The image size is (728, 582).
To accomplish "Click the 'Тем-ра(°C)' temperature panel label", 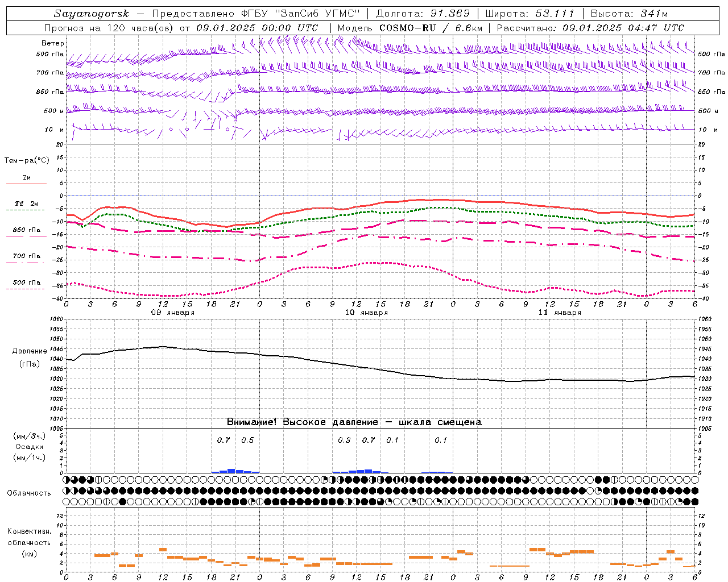I will [27, 161].
